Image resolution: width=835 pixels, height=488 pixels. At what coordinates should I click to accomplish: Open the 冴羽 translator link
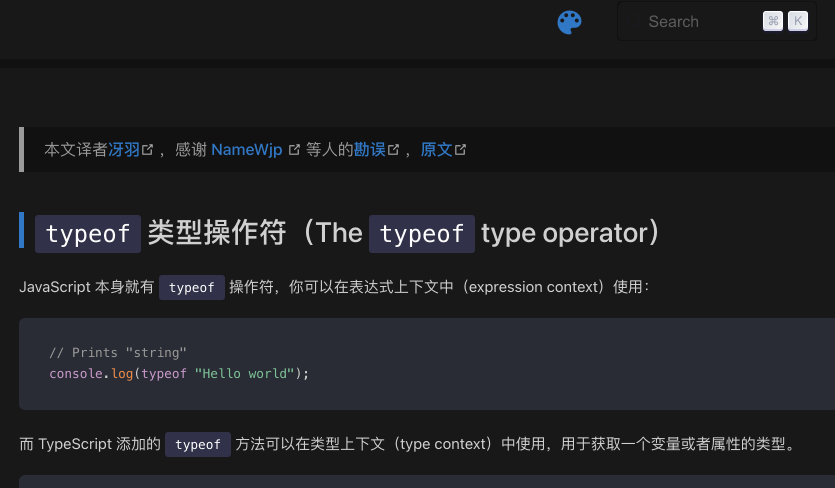click(x=123, y=150)
